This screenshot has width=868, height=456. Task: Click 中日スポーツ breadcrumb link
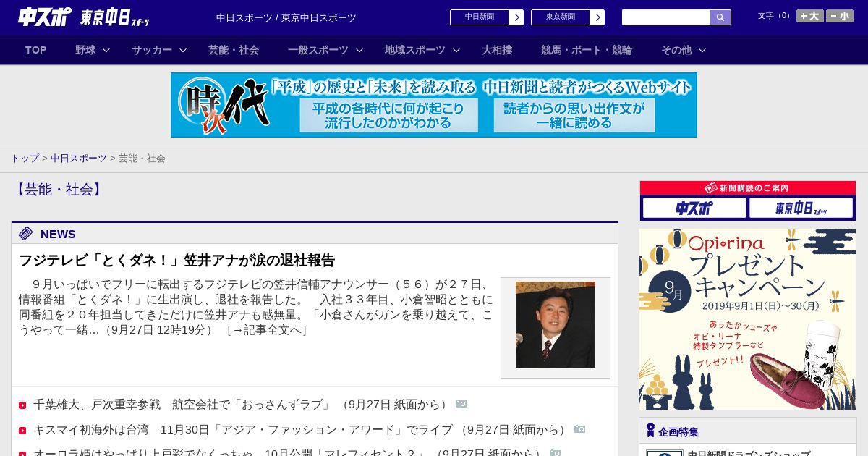coord(78,158)
